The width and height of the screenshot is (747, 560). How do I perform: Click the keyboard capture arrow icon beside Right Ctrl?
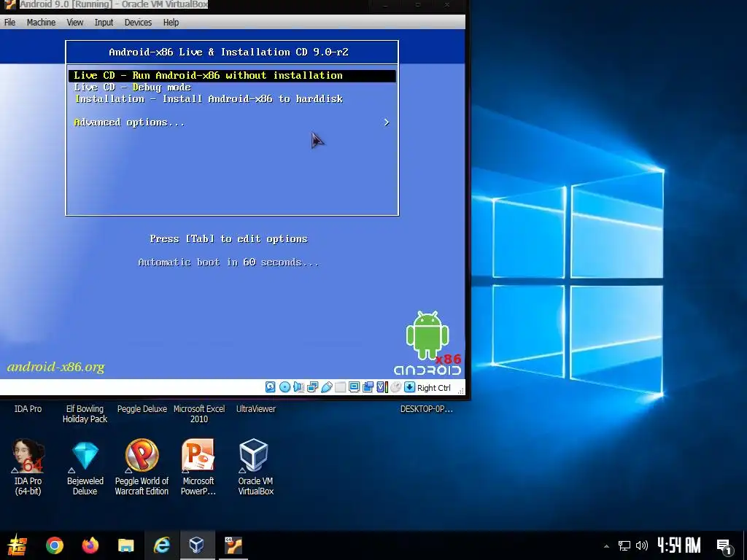point(410,387)
